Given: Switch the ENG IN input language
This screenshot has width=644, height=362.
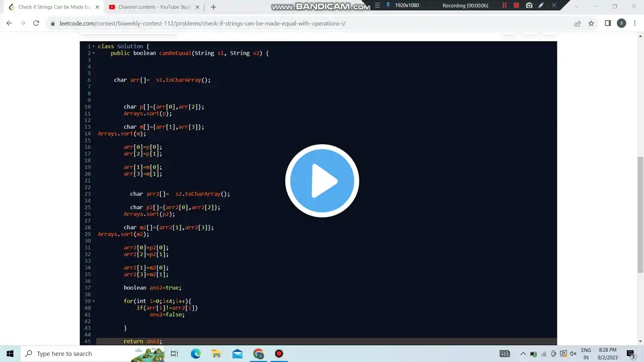Looking at the screenshot, I should (x=586, y=353).
